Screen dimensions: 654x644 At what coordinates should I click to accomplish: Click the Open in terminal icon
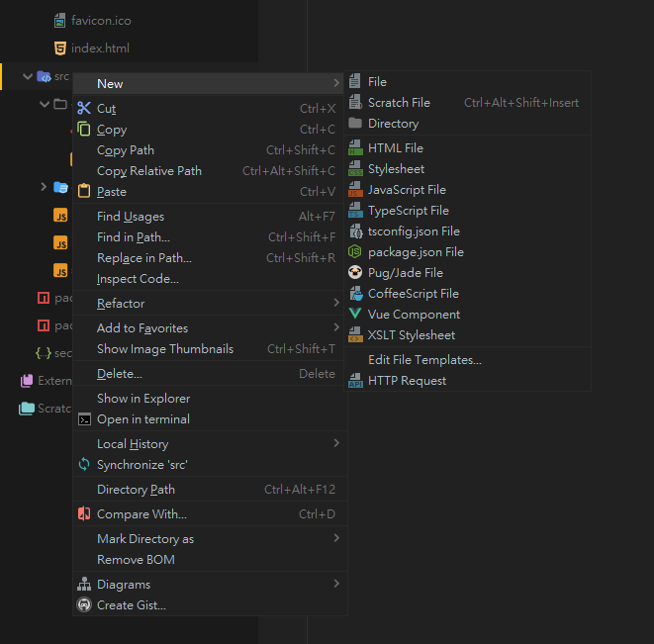84,419
